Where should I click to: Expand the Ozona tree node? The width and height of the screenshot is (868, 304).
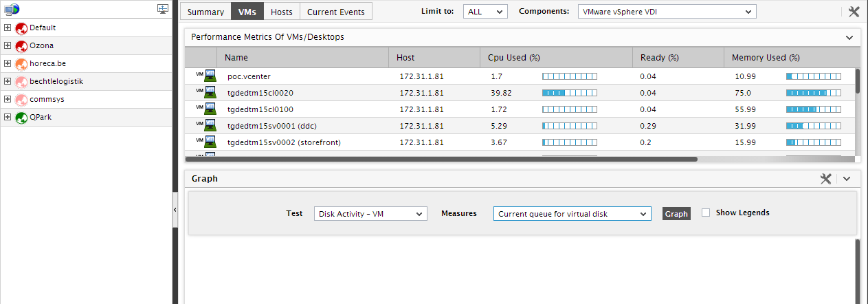8,46
